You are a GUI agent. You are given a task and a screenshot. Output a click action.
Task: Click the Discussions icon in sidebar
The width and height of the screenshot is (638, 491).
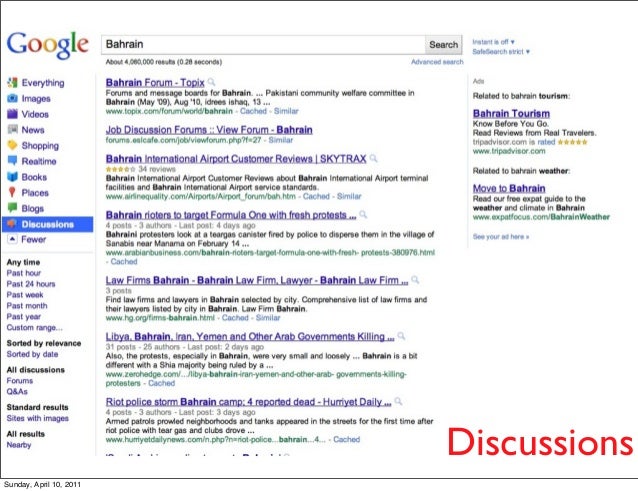tap(12, 224)
